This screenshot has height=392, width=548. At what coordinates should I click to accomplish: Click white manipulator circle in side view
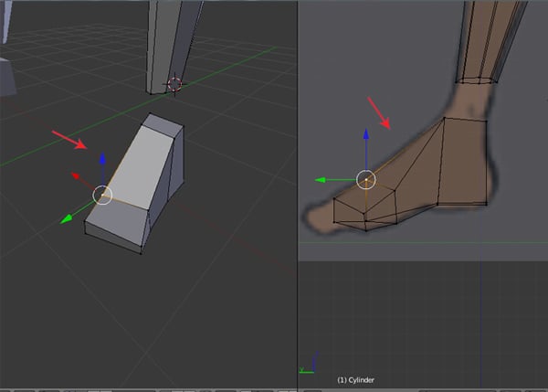coord(365,180)
